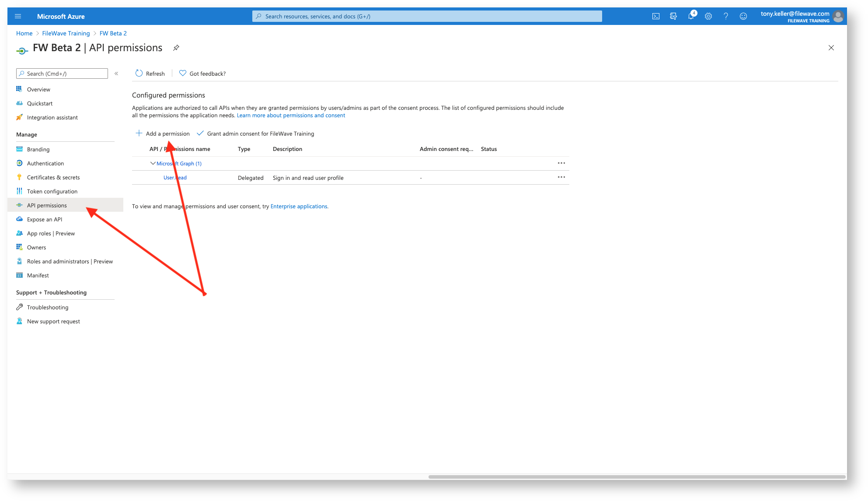The image size is (868, 501).
Task: Go to FileWave Training breadcrumb
Action: tap(66, 33)
